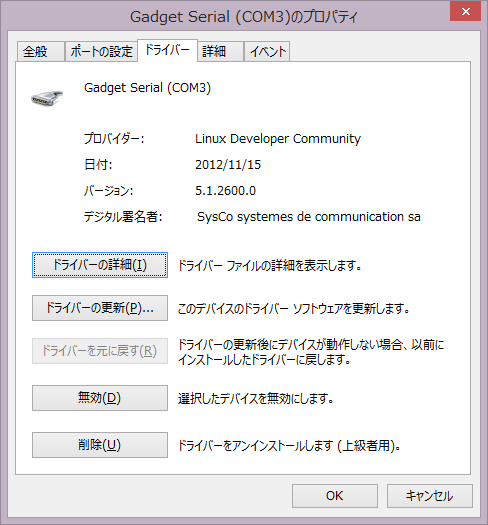Click description ドライバーをアンインストールします (上級者用)。
This screenshot has width=488, height=525.
(x=289, y=446)
